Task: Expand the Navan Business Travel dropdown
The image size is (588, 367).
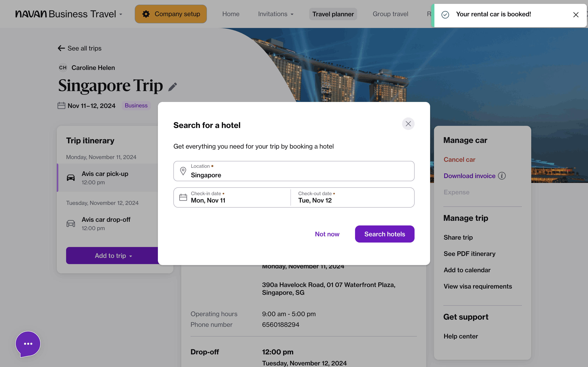Action: [121, 14]
